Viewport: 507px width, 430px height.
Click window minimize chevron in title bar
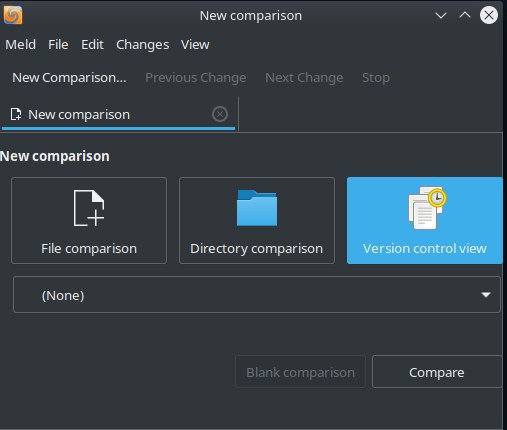pos(441,15)
